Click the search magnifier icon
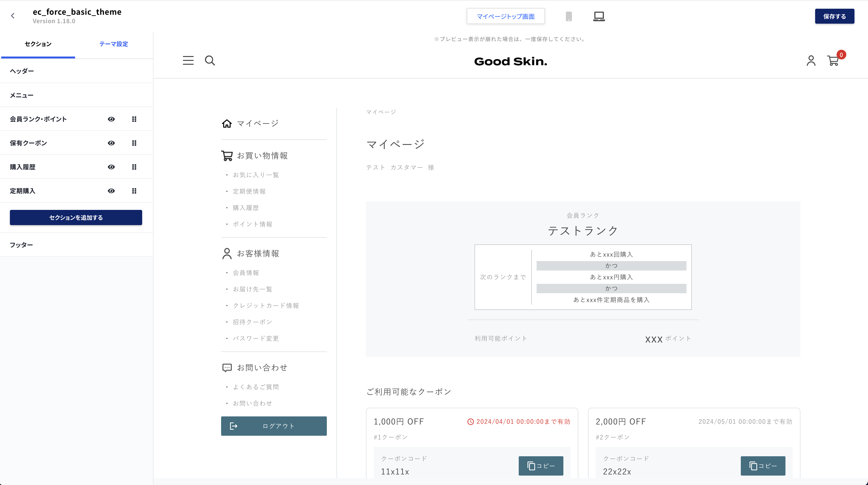868x485 pixels. [210, 60]
